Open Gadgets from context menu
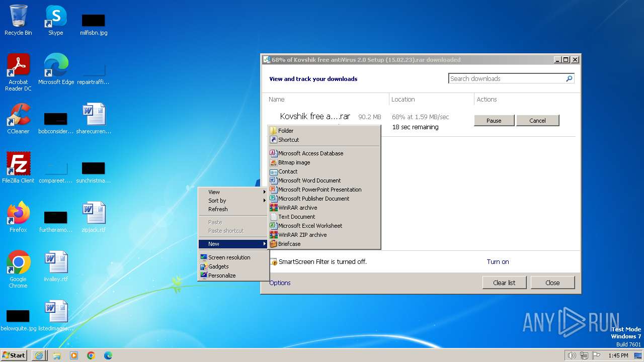The width and height of the screenshot is (644, 362). 233,266
